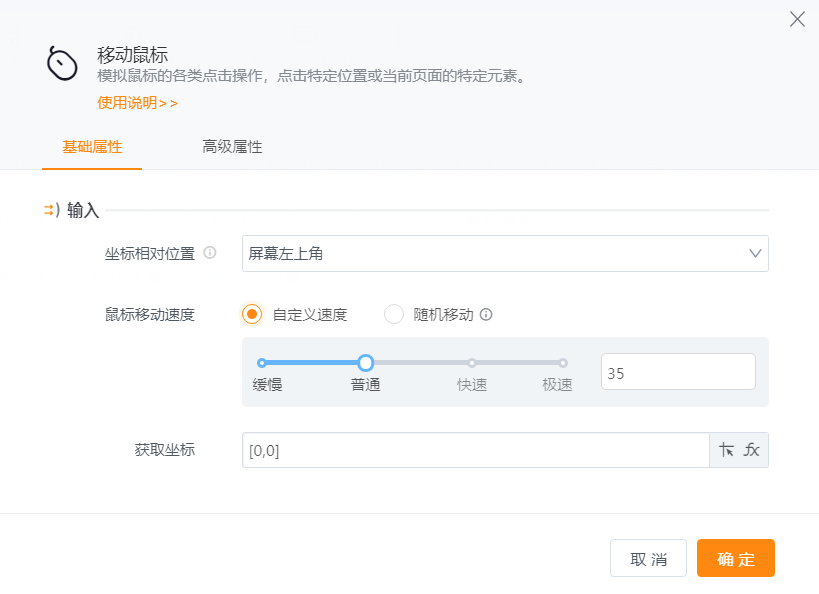The width and height of the screenshot is (819, 594).
Task: Click the 取消 button
Action: coord(648,558)
